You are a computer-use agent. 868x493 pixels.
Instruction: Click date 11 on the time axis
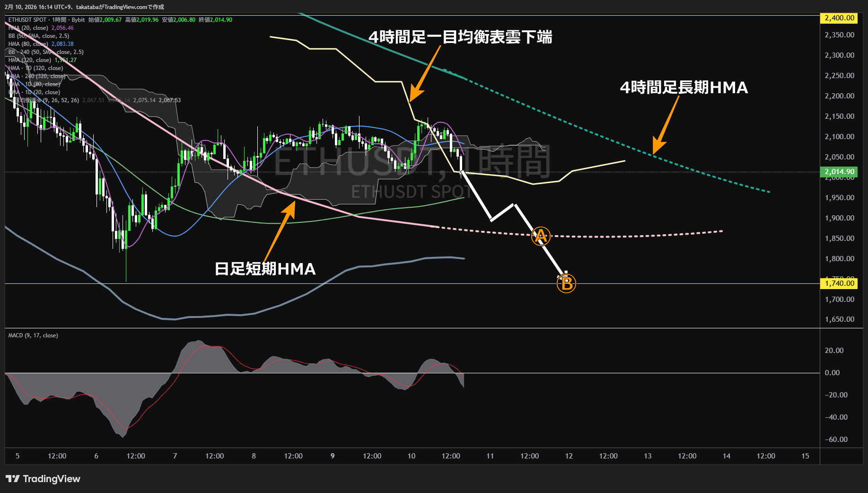click(490, 456)
